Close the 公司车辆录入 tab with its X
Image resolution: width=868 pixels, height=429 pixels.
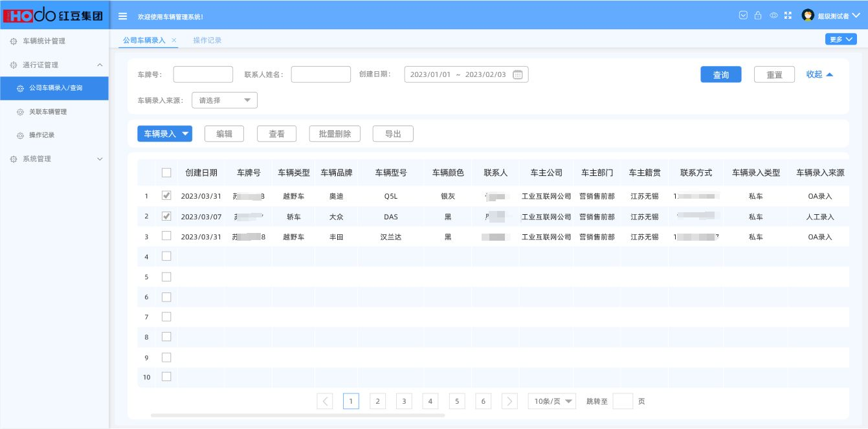tap(174, 40)
